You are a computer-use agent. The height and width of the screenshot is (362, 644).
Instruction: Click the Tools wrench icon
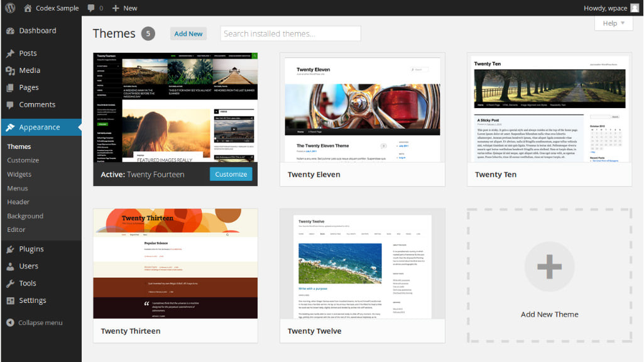tap(10, 283)
